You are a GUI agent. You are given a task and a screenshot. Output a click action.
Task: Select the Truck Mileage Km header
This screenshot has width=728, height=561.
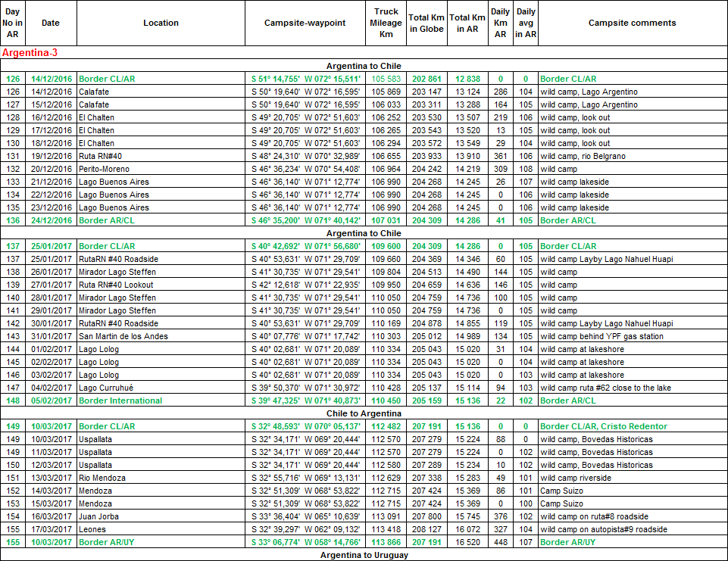386,23
